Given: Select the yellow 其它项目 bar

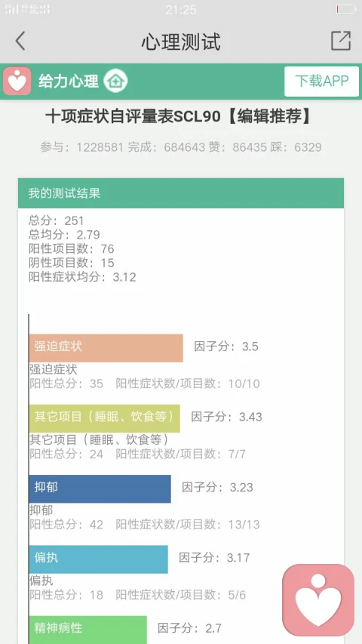Looking at the screenshot, I should 104,418.
